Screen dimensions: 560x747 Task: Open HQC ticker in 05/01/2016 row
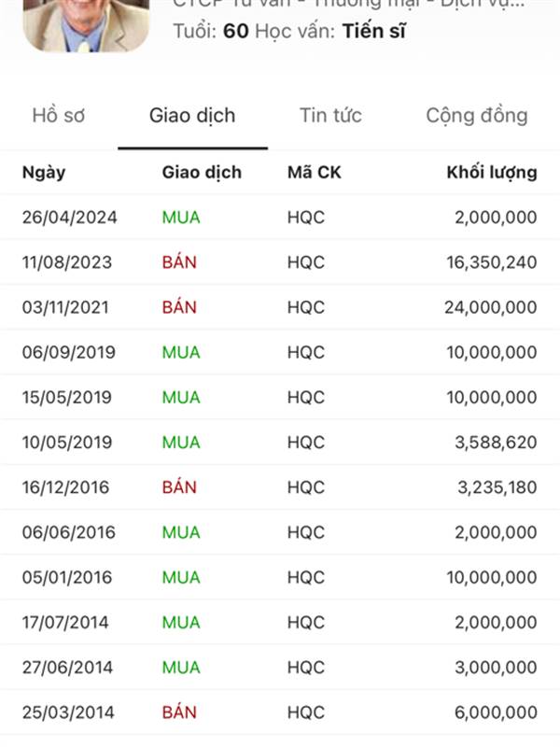pyautogui.click(x=306, y=577)
